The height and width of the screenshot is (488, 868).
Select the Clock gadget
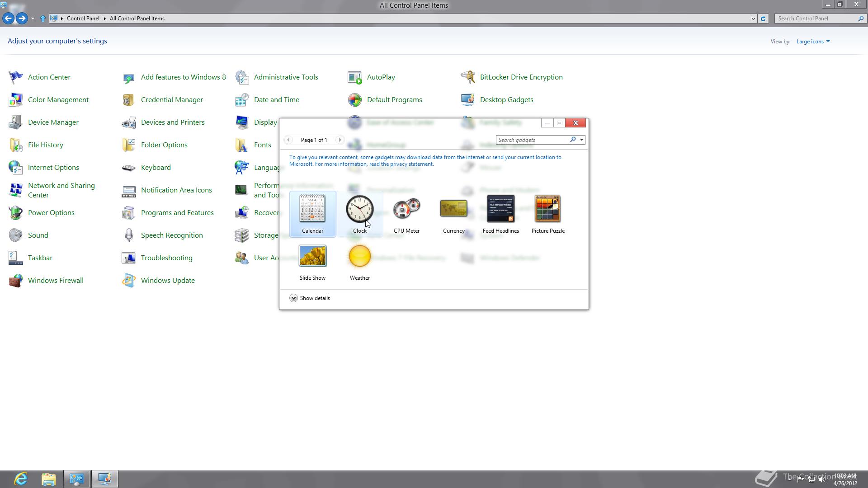point(360,214)
